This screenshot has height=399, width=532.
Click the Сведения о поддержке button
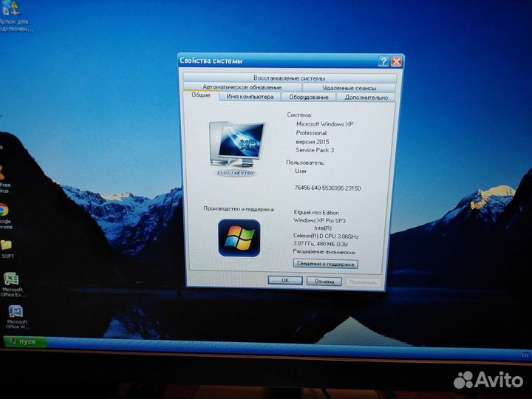pos(325,264)
